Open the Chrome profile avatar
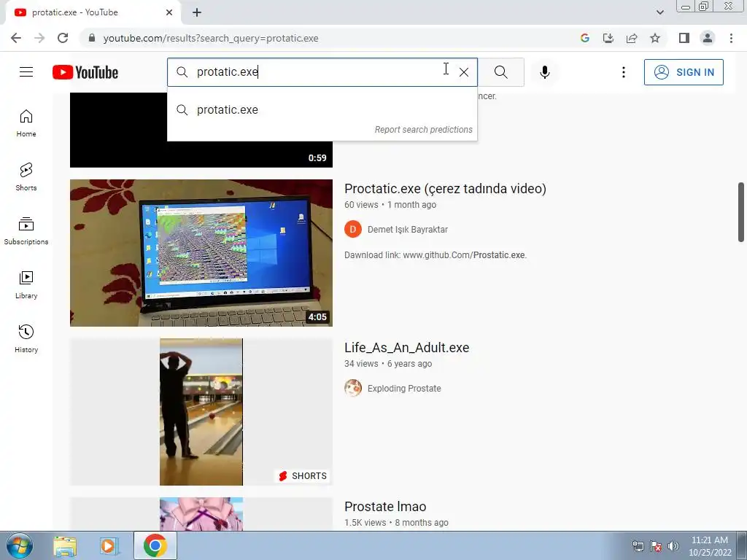 click(708, 38)
